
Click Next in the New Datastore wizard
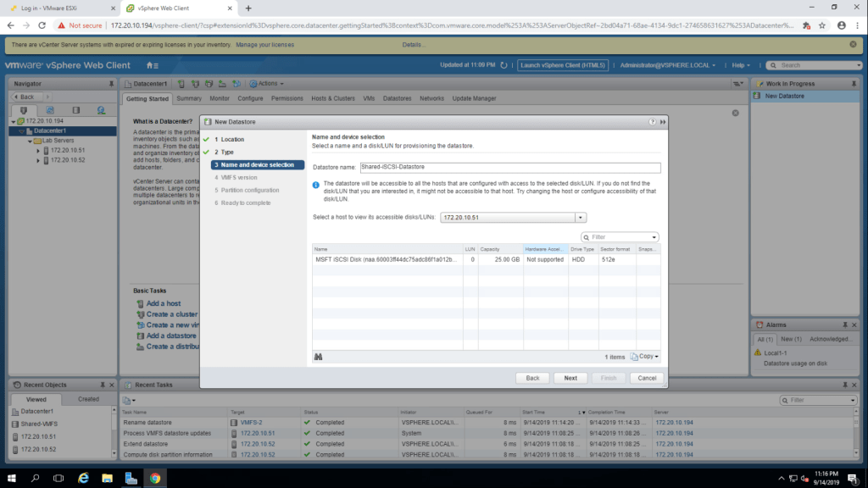570,378
